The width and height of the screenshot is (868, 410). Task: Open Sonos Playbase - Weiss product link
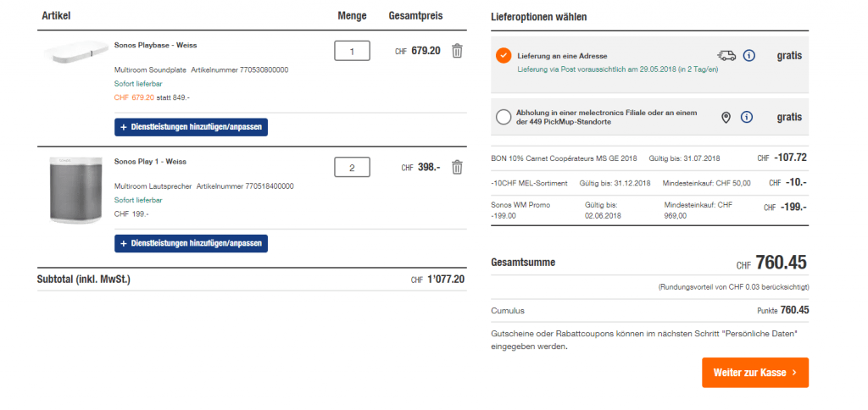[155, 45]
